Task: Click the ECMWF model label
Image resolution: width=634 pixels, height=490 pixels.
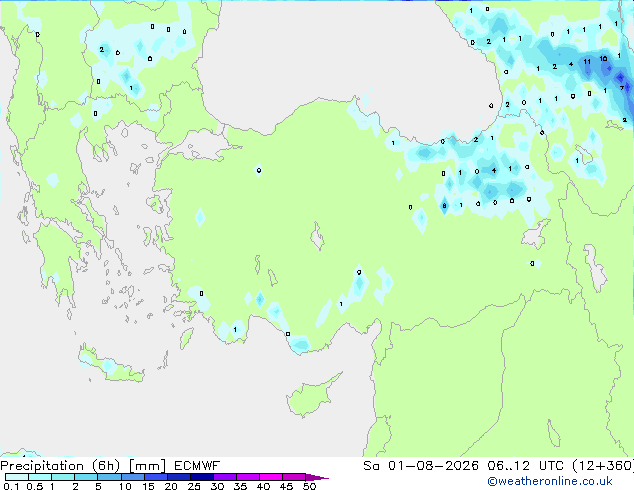Action: (x=197, y=466)
